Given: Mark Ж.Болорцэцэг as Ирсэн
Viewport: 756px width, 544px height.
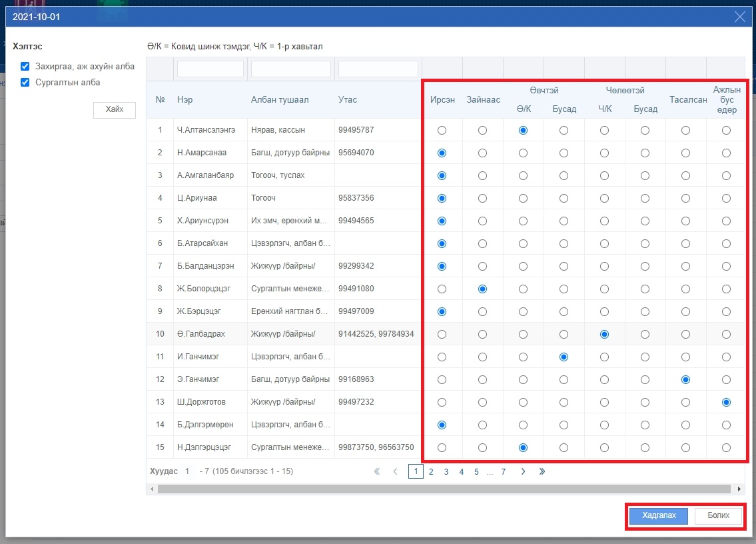Looking at the screenshot, I should point(442,289).
